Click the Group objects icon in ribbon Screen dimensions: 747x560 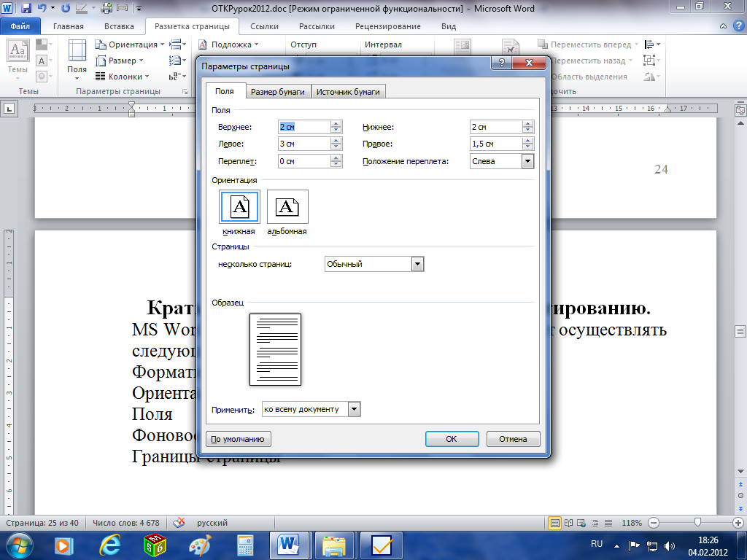[651, 61]
